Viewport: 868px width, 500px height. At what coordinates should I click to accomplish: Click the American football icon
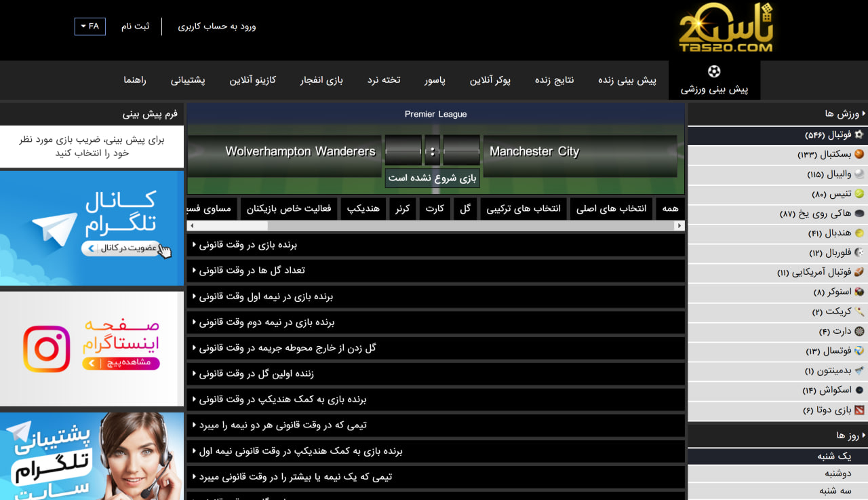pos(859,273)
